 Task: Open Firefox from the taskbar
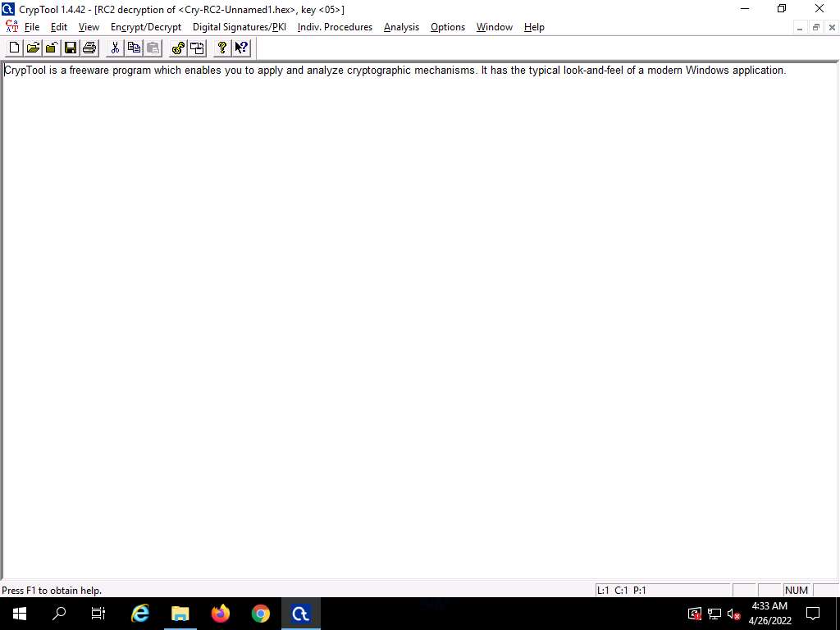221,613
